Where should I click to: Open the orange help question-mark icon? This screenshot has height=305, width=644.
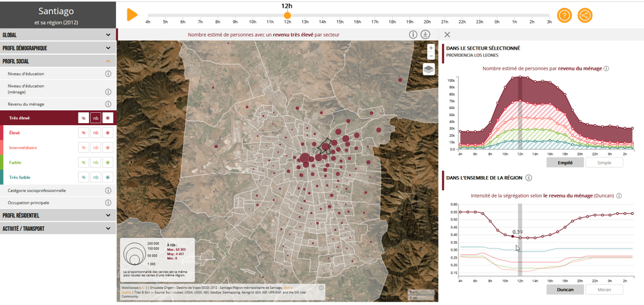[564, 15]
